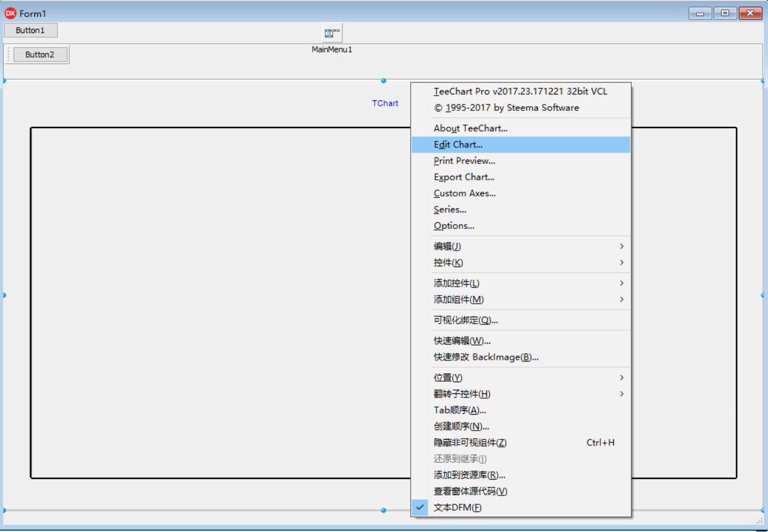Expand the 控件(K) submenu

coord(521,262)
